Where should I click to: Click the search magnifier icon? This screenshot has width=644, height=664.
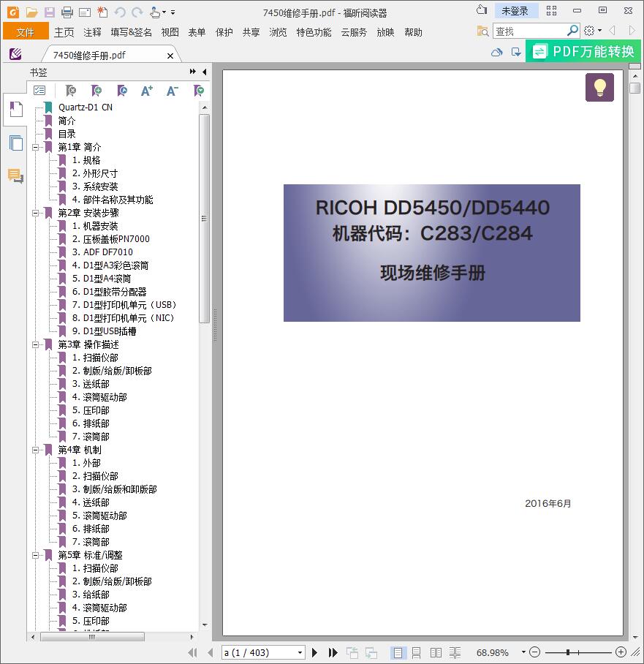(x=572, y=31)
